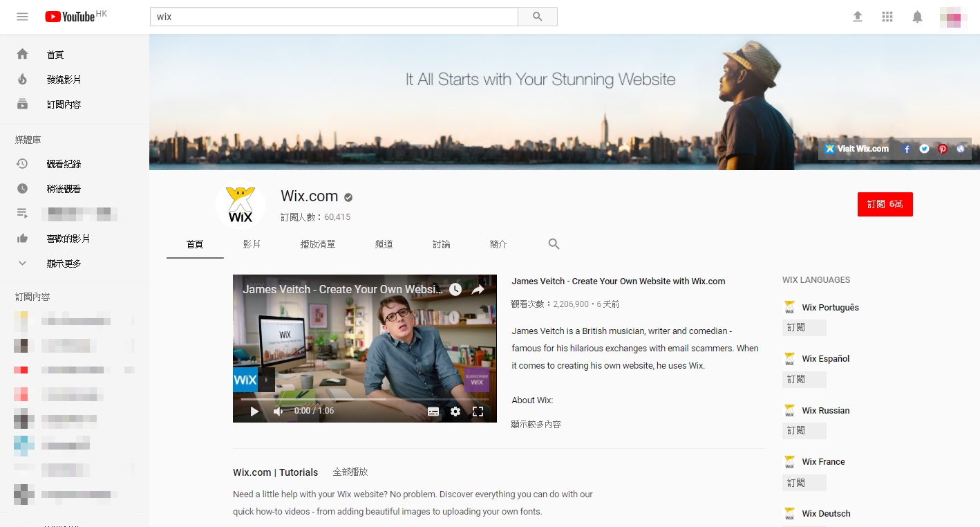Screen dimensions: 980x527
Task: Open James Veitch video title link
Action: click(x=619, y=281)
